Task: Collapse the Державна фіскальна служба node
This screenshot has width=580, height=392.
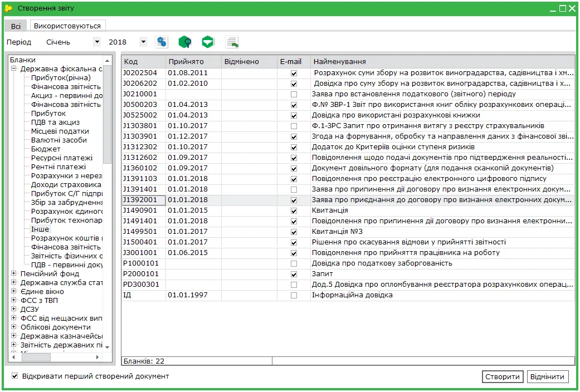Action: click(14, 68)
